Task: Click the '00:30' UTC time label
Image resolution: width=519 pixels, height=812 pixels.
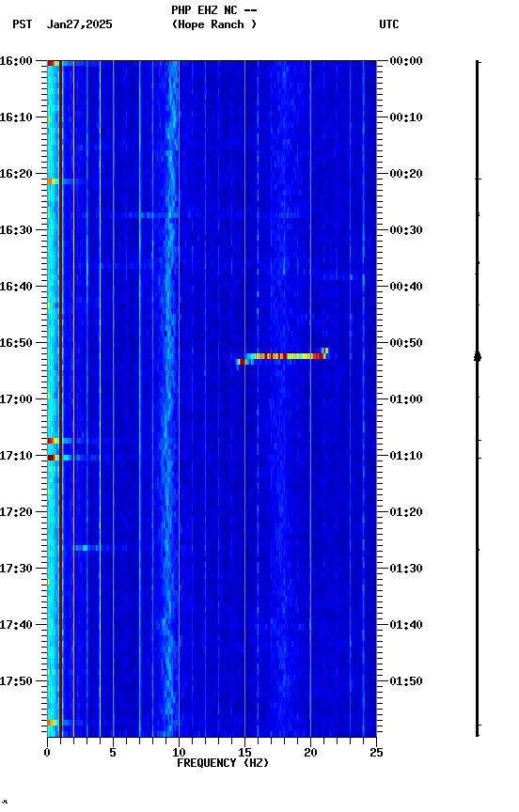Action: click(406, 230)
